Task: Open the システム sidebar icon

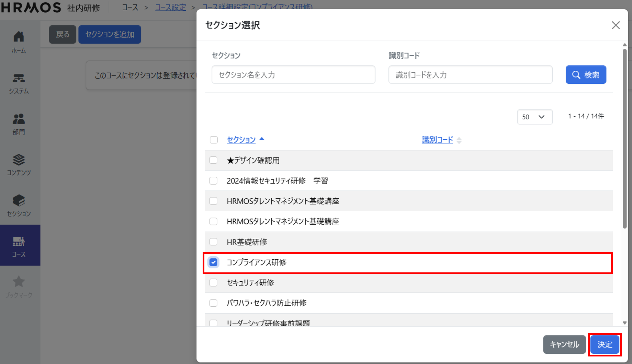Action: 19,79
